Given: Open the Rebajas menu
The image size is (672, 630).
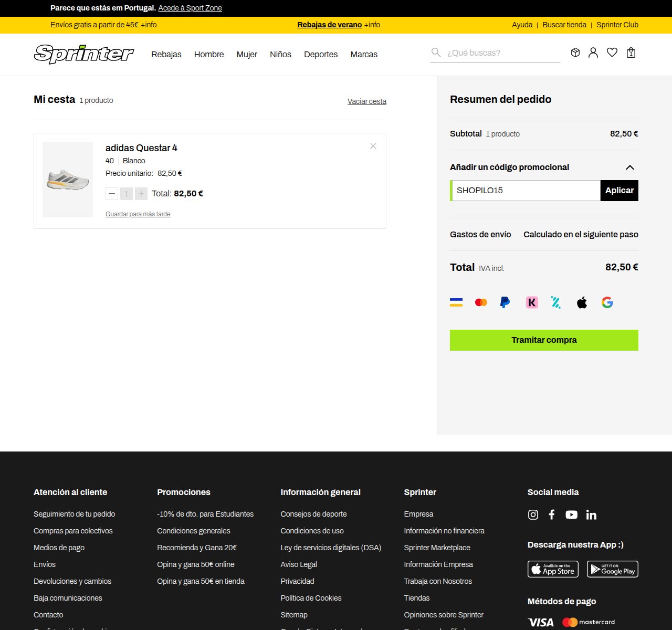Looking at the screenshot, I should pos(166,55).
